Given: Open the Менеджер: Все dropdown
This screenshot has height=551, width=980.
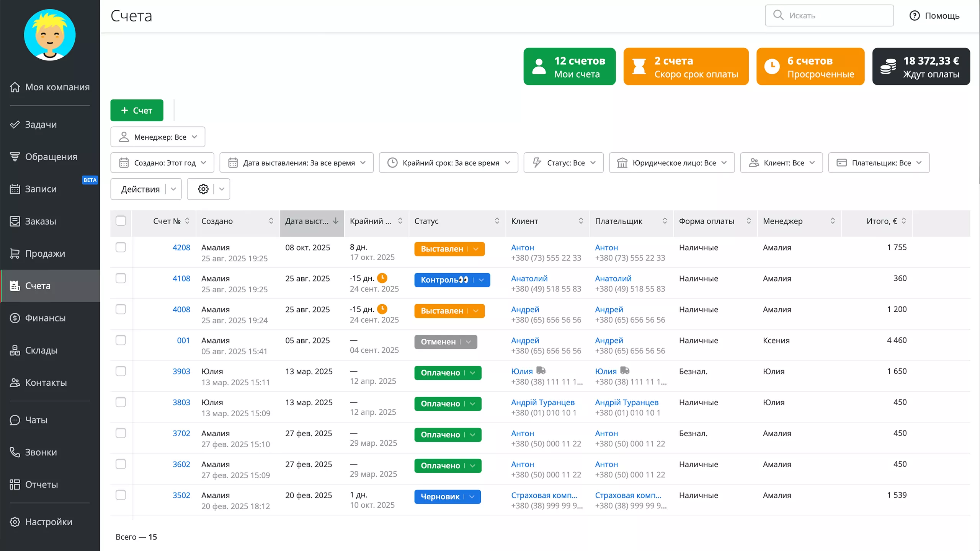Looking at the screenshot, I should pos(158,137).
